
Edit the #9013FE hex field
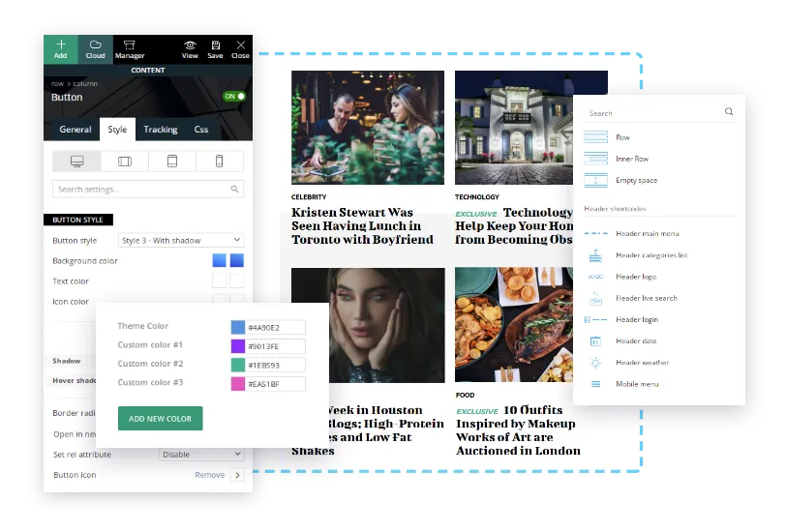(275, 346)
